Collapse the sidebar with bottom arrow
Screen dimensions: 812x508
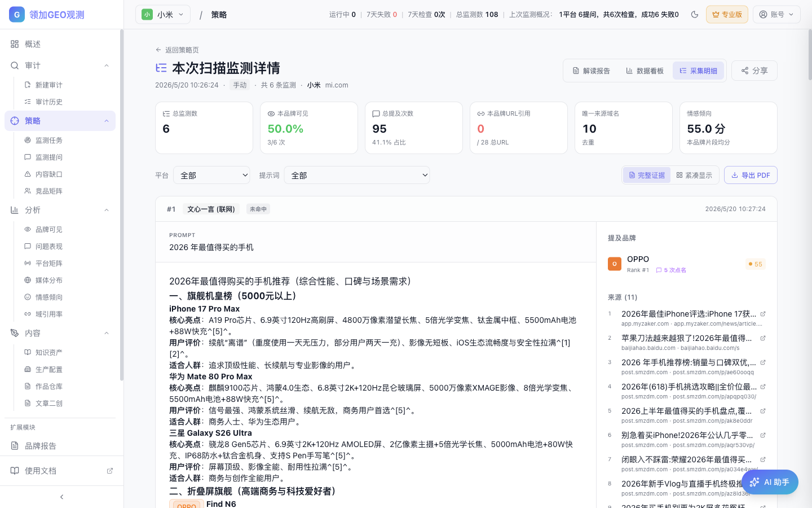point(61,497)
